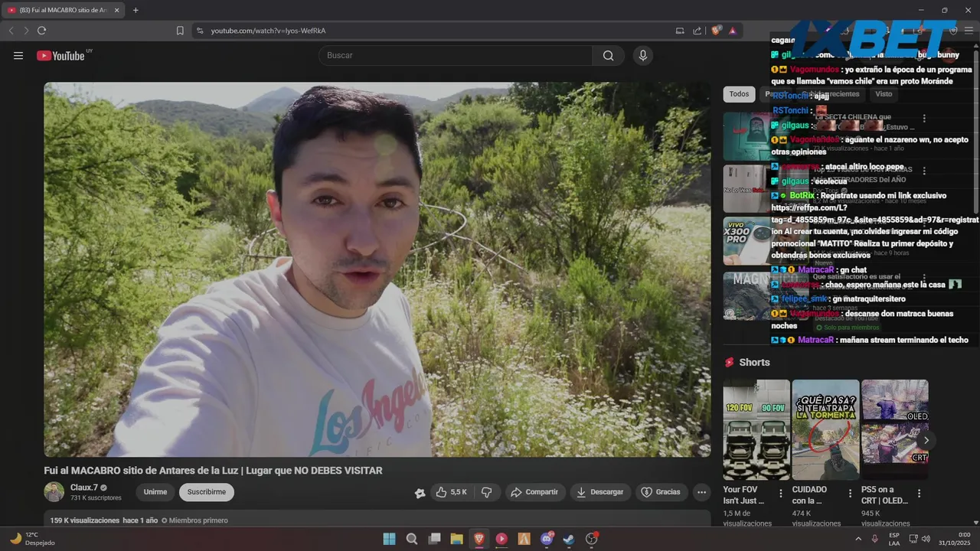
Task: Go back with browser back arrow
Action: (x=11, y=31)
